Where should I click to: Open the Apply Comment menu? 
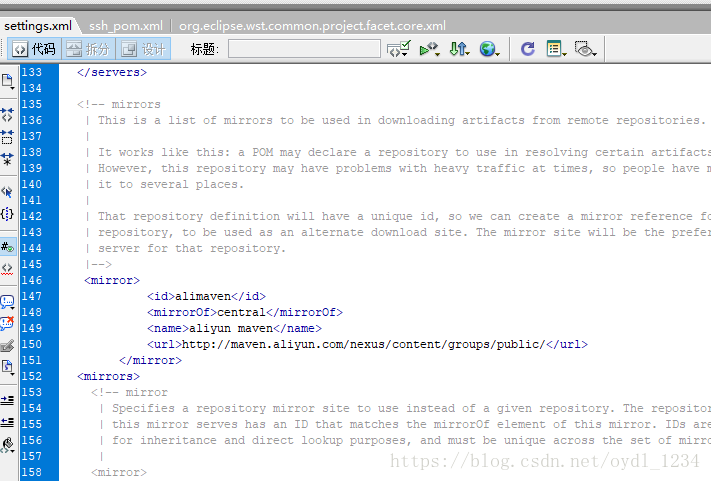[x=7, y=301]
